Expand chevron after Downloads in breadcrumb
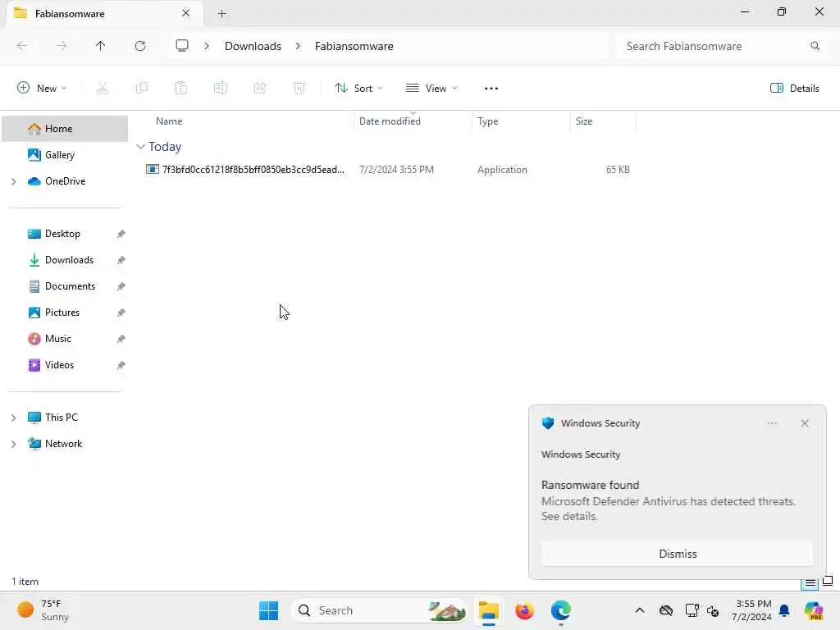The image size is (840, 630). coord(298,46)
